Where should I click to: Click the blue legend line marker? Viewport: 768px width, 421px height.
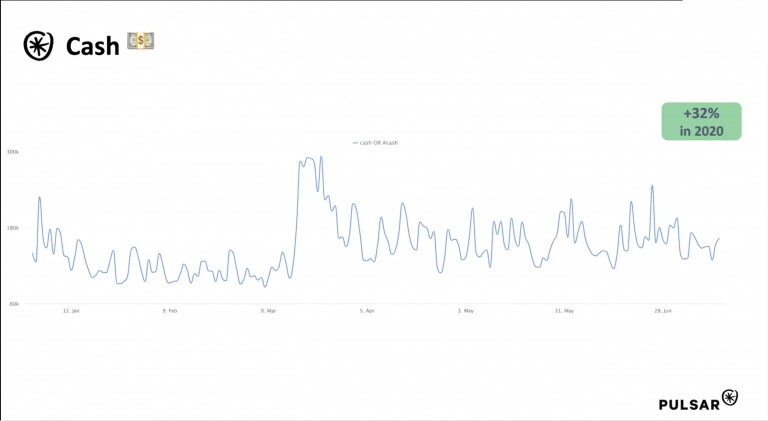click(x=355, y=143)
